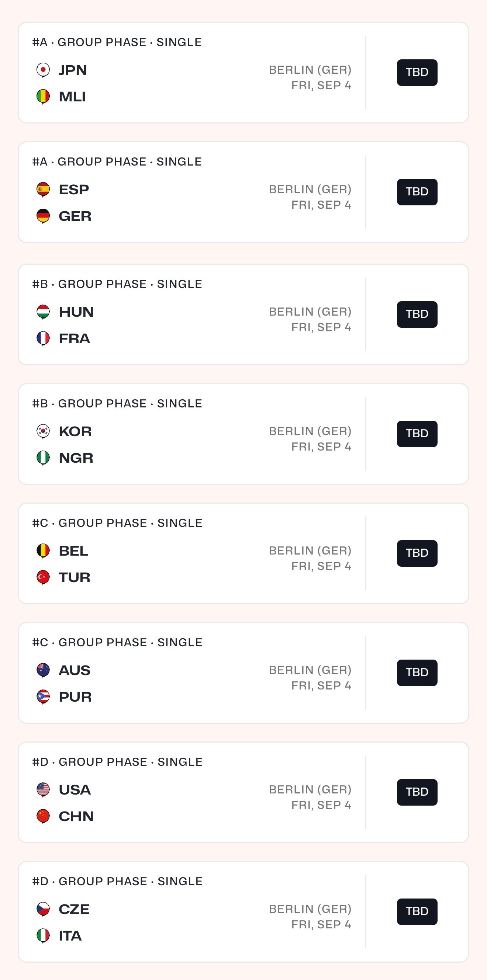Click the China flag icon
The height and width of the screenshot is (980, 487).
coord(43,816)
